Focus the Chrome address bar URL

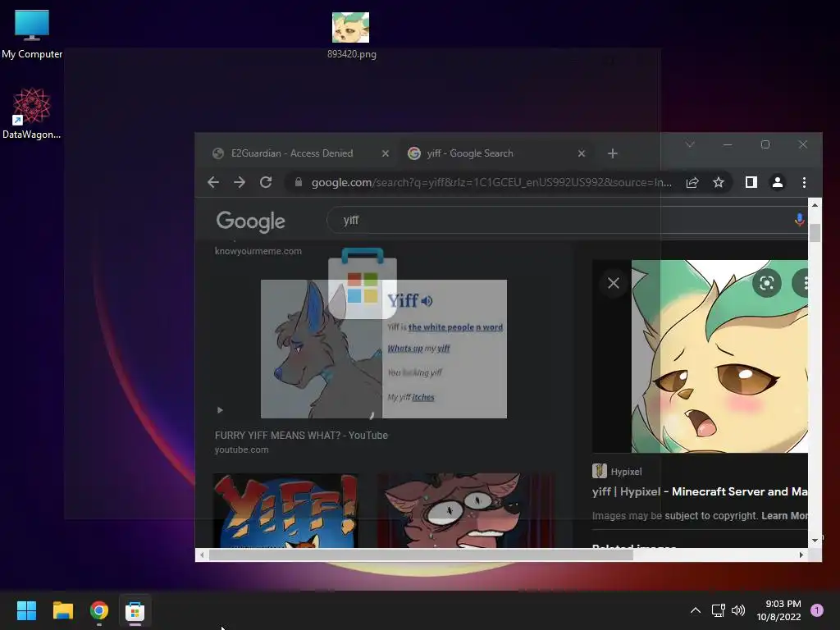491,183
